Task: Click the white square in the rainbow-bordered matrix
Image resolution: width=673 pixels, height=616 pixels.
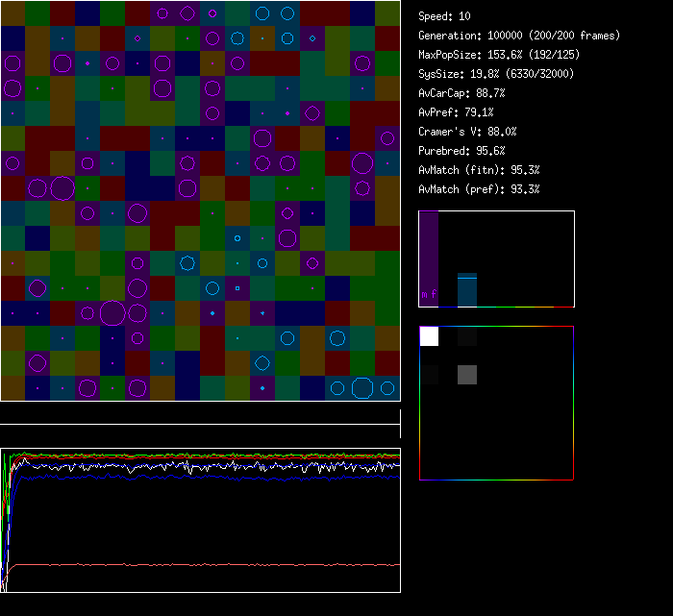Action: [430, 336]
